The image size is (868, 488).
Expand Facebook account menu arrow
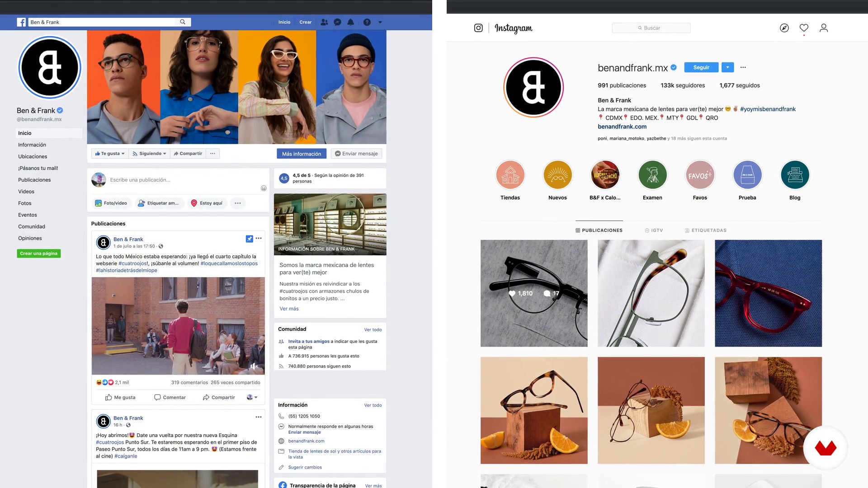(x=380, y=22)
